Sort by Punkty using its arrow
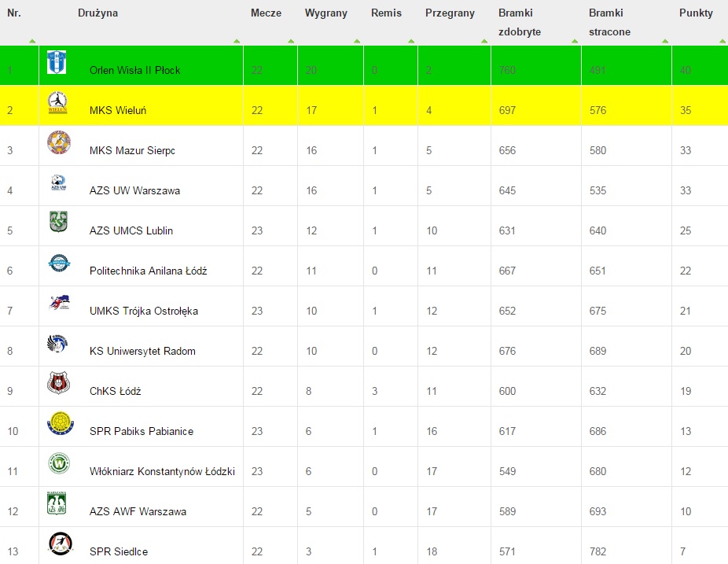 (718, 41)
